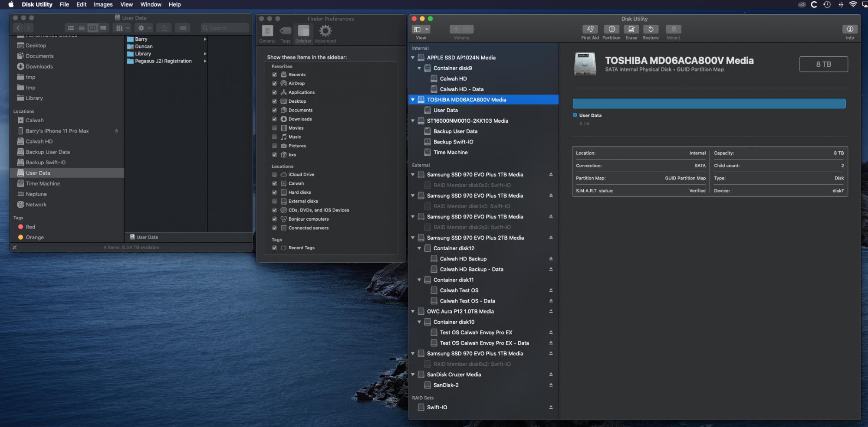868x427 pixels.
Task: Open the Help menu
Action: click(175, 4)
